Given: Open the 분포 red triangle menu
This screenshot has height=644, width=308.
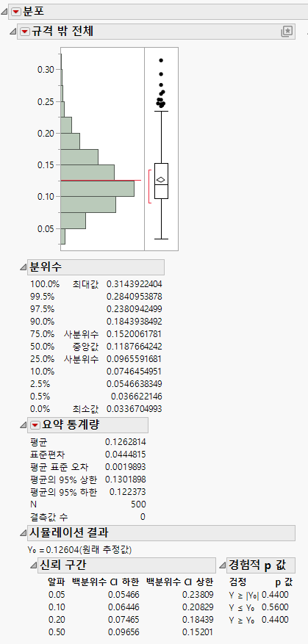Looking at the screenshot, I should click(x=15, y=12).
